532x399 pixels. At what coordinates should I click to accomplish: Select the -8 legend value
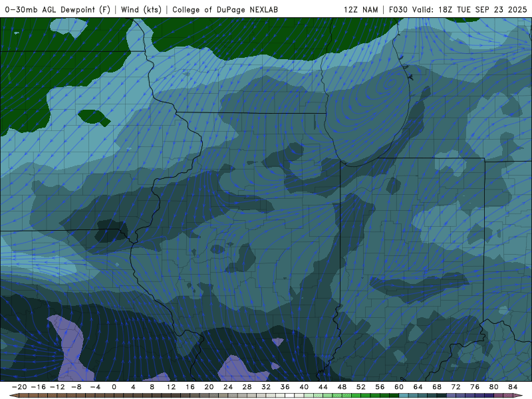click(x=76, y=387)
